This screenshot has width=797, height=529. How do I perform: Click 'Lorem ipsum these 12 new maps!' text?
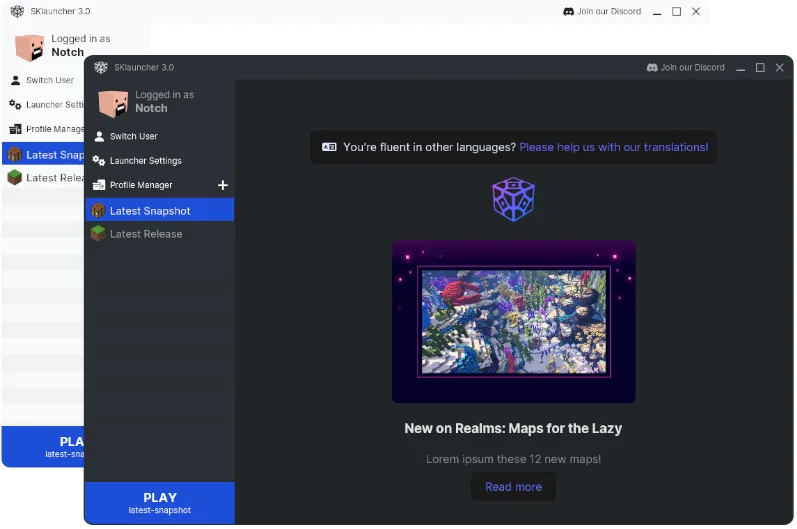pos(513,459)
